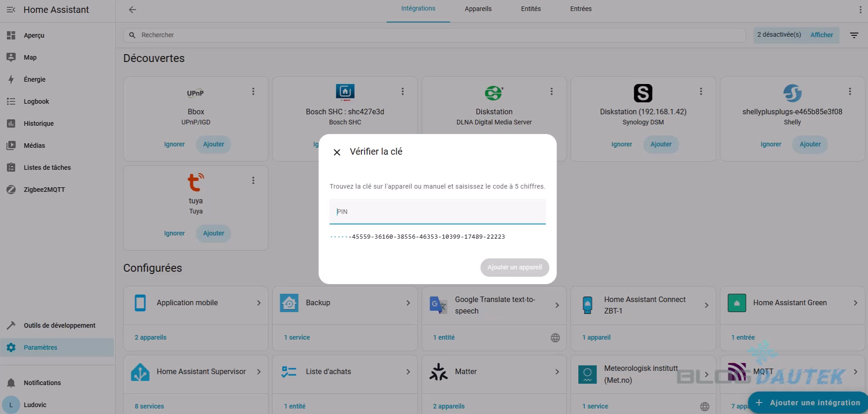Image resolution: width=868 pixels, height=414 pixels.
Task: Click Afficher to show disabled integrations
Action: tap(821, 35)
